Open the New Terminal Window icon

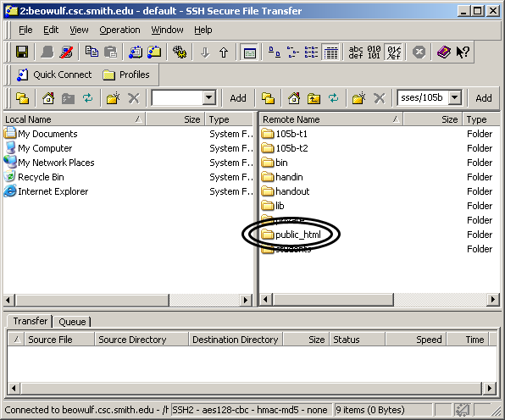[136, 52]
